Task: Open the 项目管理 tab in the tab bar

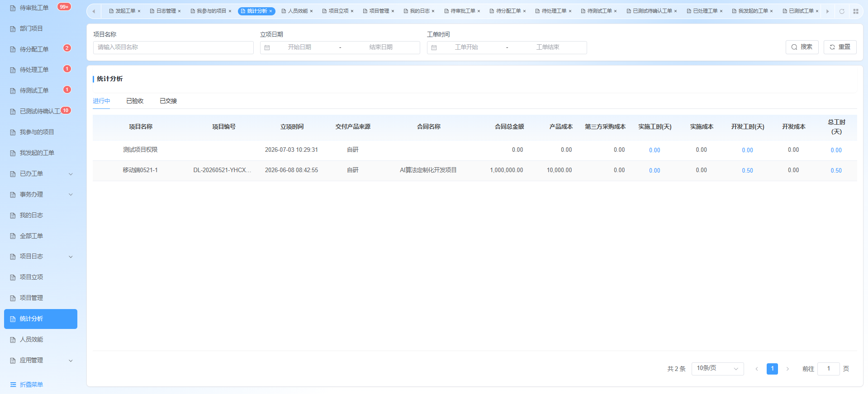Action: 379,11
